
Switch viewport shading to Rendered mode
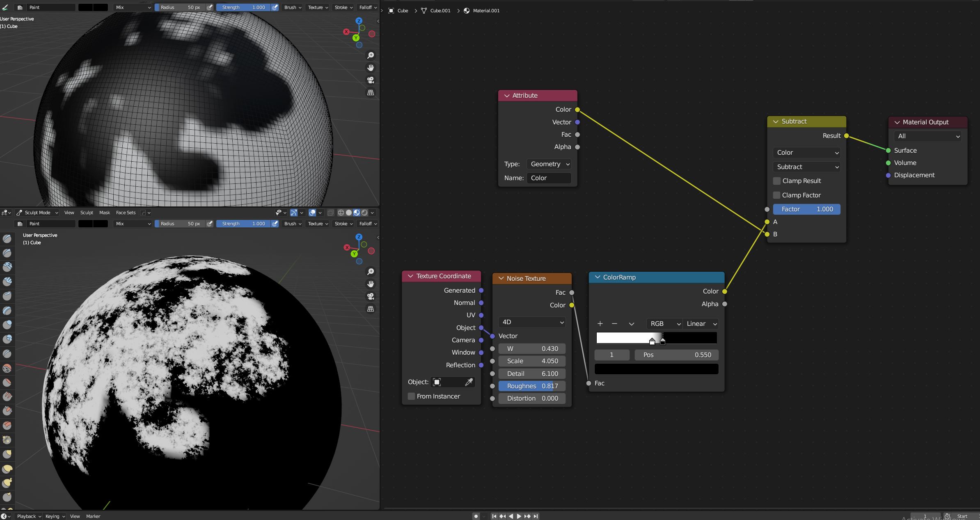tap(364, 213)
